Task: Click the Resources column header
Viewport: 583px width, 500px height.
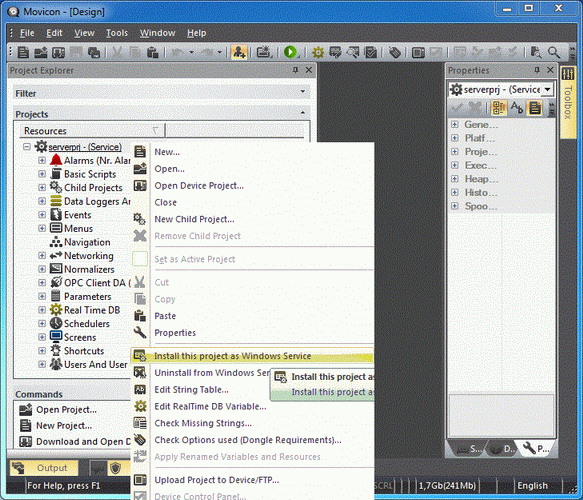Action: [x=92, y=131]
